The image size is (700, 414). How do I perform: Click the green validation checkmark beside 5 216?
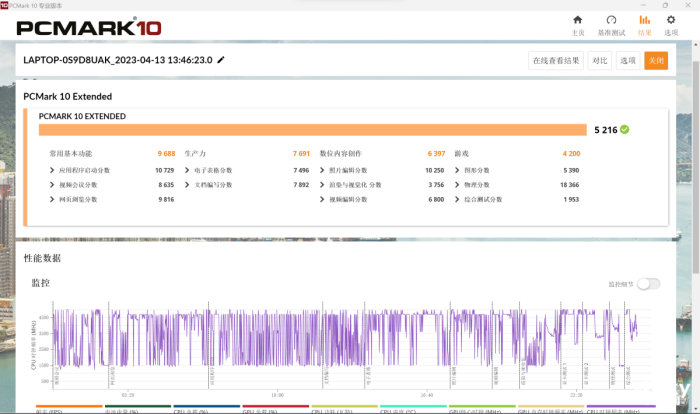click(x=625, y=129)
